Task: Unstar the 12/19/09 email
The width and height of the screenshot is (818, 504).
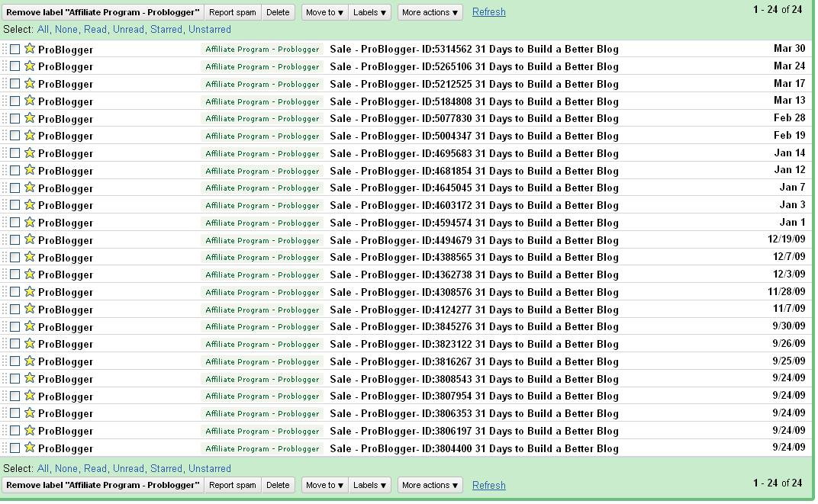Action: pos(30,239)
